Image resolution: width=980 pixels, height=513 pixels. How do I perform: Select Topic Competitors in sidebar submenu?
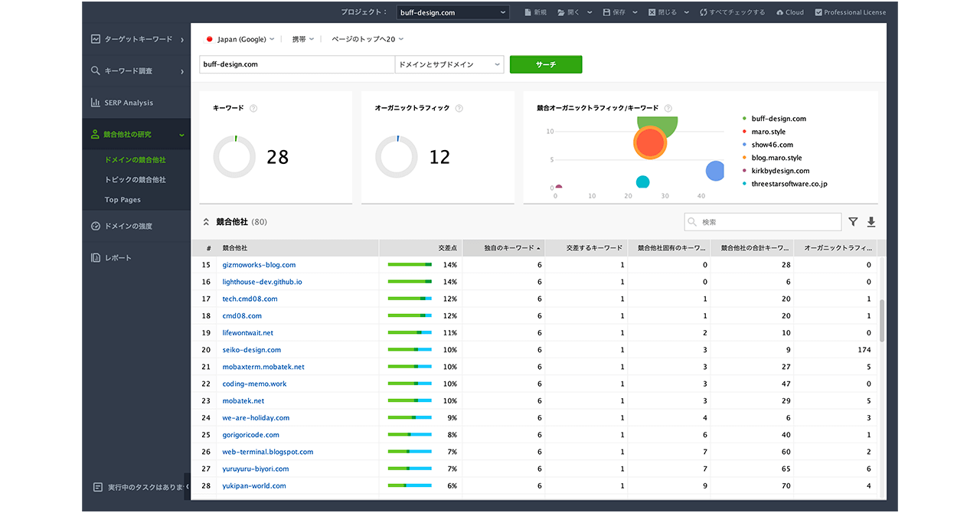tap(135, 180)
